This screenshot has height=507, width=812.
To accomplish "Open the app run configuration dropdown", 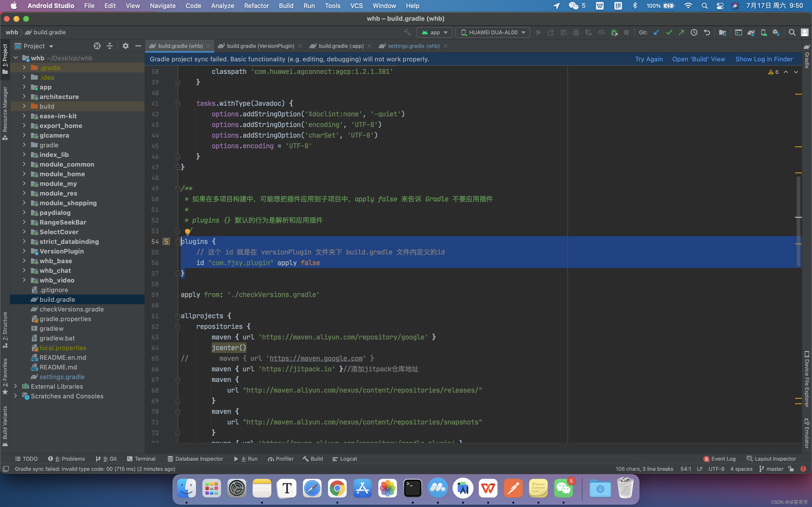I will coord(435,33).
